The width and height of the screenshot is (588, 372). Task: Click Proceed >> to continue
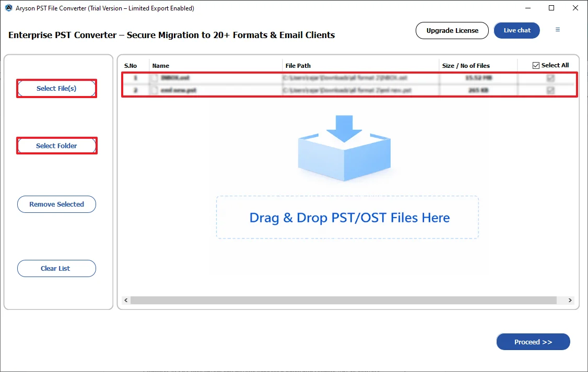tap(533, 342)
